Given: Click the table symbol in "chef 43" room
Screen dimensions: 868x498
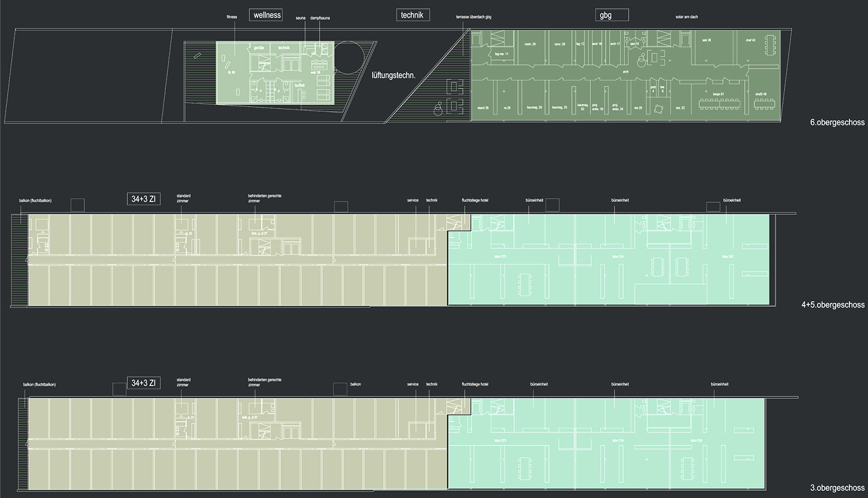Looking at the screenshot, I should pyautogui.click(x=770, y=43).
